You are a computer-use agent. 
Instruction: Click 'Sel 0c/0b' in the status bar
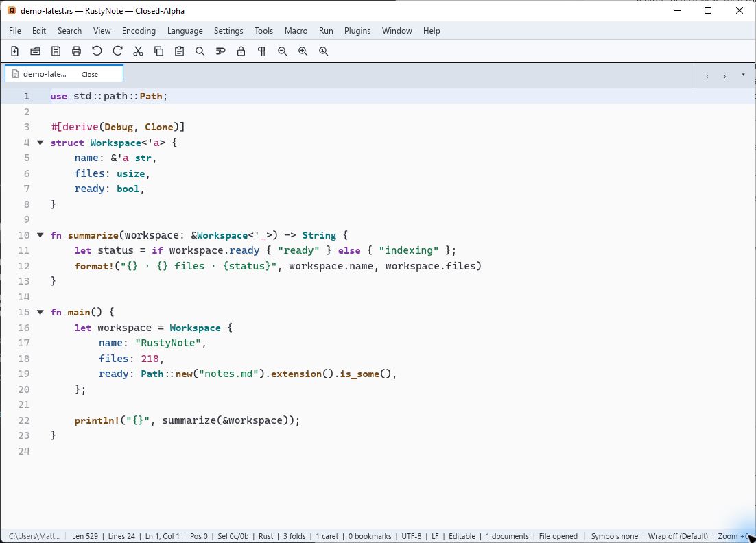(233, 536)
